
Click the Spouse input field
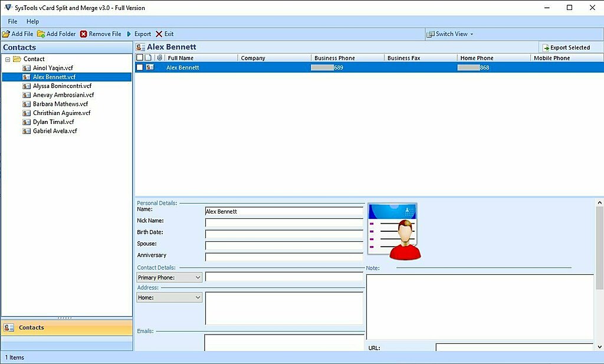pyautogui.click(x=284, y=246)
